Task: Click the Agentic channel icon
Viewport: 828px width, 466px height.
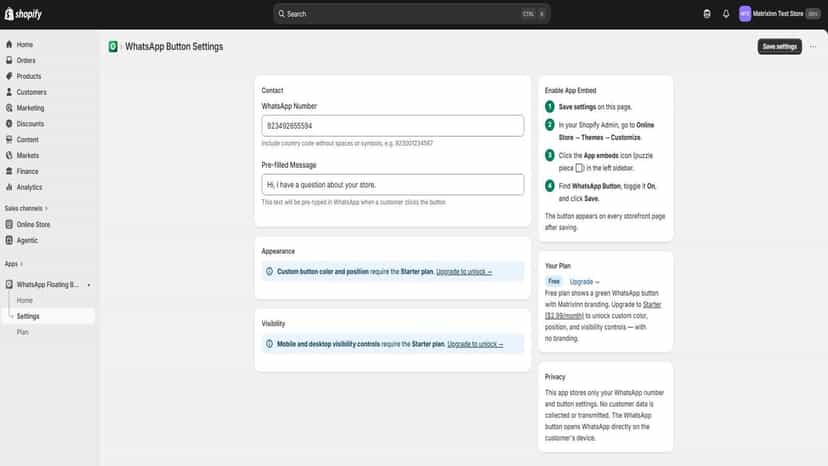Action: point(9,240)
